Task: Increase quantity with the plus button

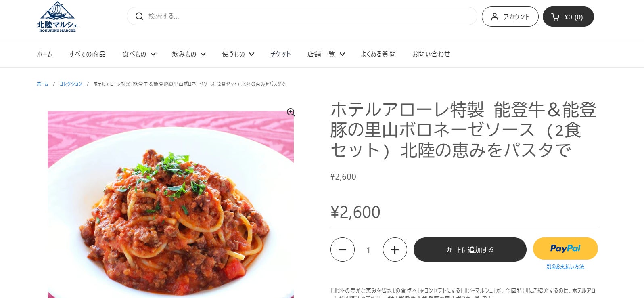Action: (x=395, y=250)
